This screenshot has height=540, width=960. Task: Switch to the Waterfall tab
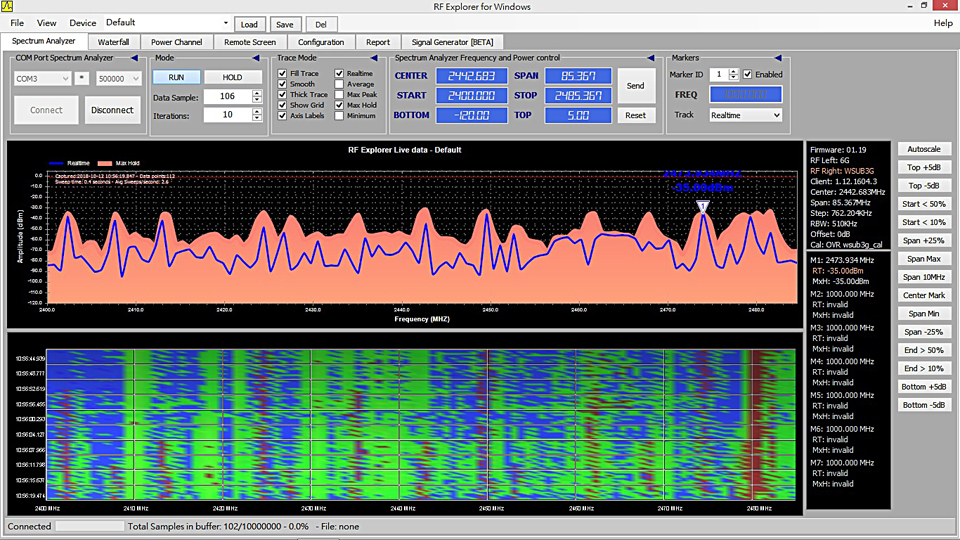point(113,42)
